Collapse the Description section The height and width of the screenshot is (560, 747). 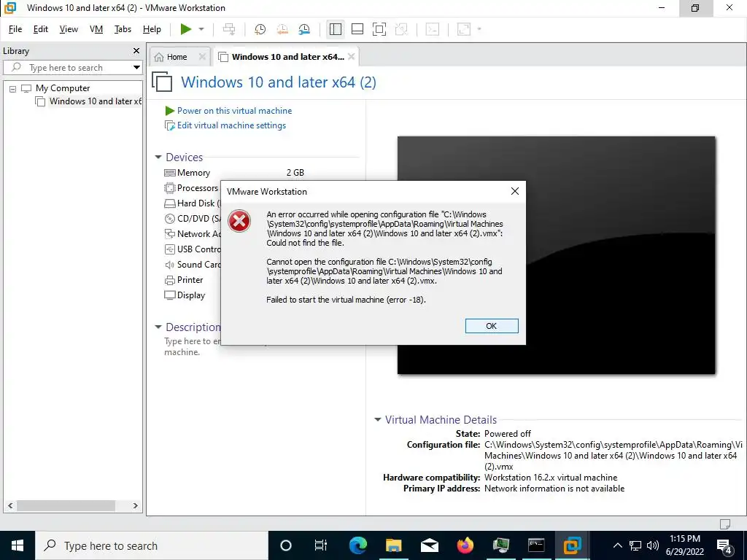pyautogui.click(x=158, y=327)
